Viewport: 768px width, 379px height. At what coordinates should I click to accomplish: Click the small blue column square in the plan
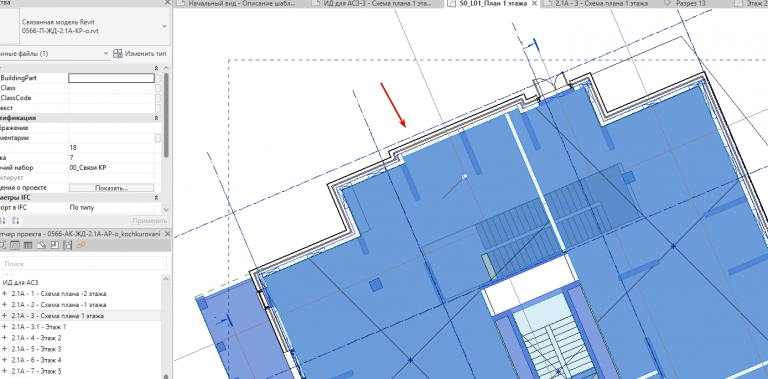[376, 284]
